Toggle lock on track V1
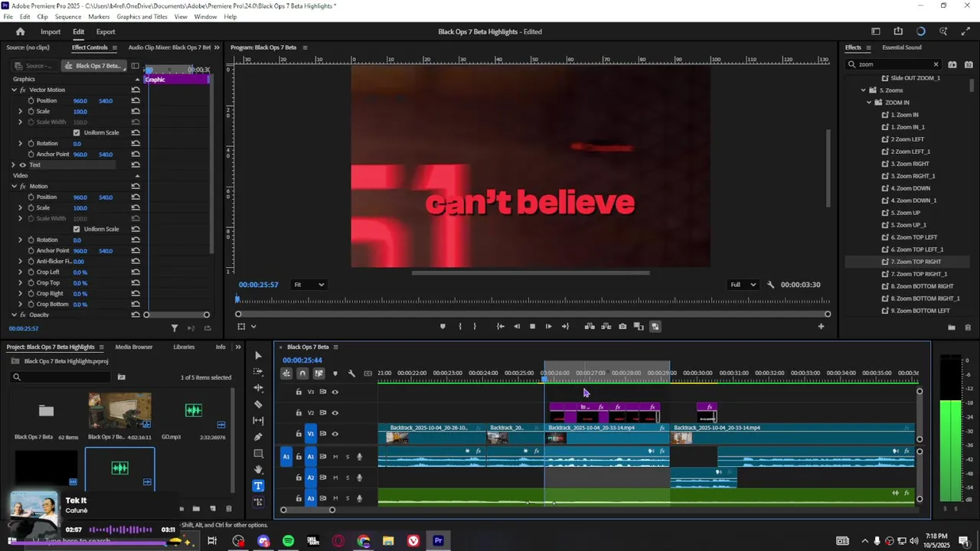The height and width of the screenshot is (551, 980). click(x=299, y=434)
